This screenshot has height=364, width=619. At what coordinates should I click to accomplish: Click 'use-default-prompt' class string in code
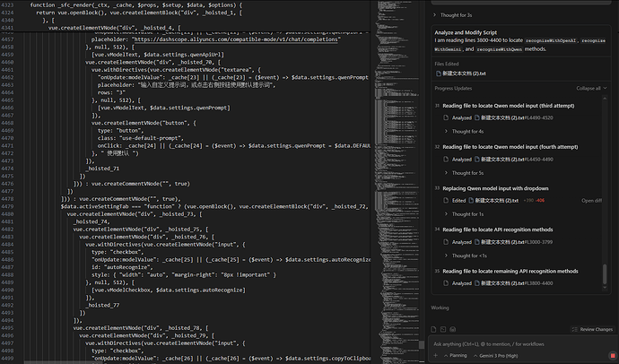[150, 138]
